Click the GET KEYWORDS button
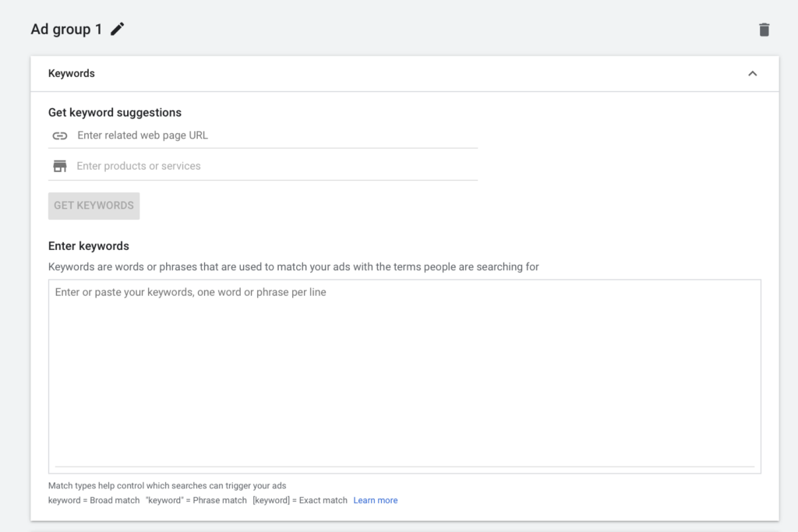798x532 pixels. pos(94,206)
